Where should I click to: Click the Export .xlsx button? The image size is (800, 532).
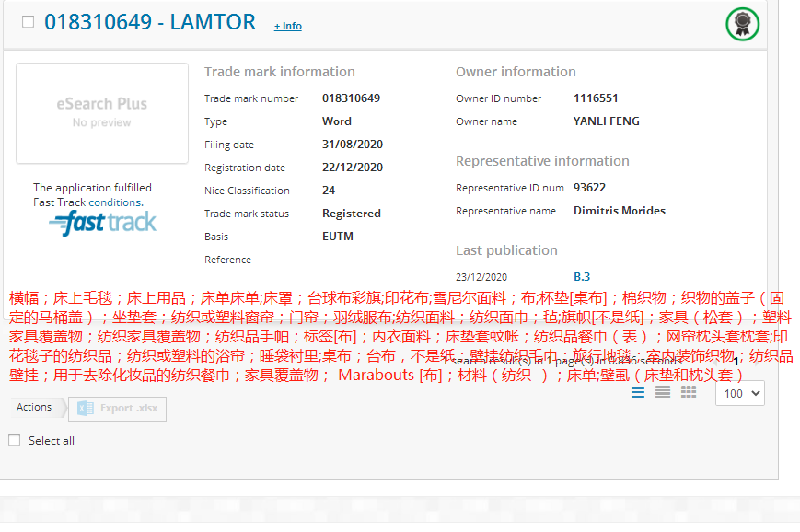click(x=117, y=409)
